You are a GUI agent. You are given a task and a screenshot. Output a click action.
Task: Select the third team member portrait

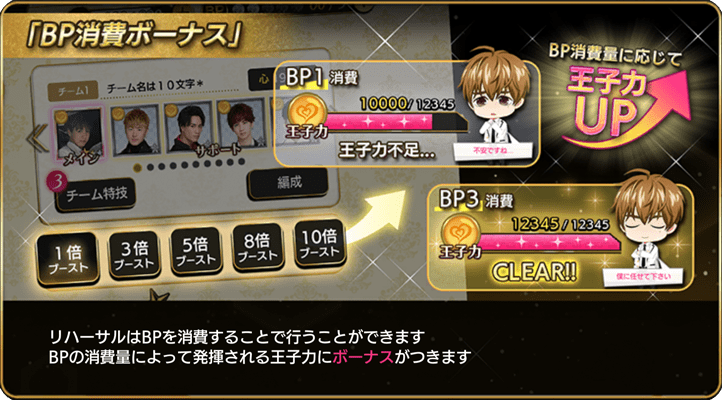(188, 126)
